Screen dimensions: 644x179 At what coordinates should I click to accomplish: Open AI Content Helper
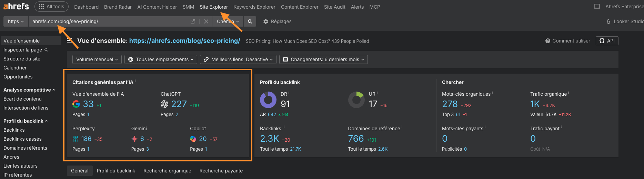tap(157, 7)
